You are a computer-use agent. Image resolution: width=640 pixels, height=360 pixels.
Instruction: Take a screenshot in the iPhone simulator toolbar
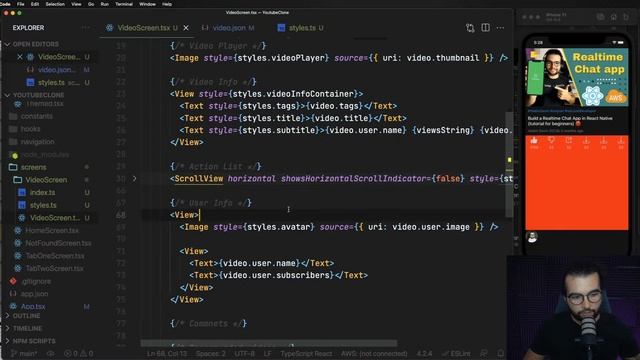tap(600, 17)
